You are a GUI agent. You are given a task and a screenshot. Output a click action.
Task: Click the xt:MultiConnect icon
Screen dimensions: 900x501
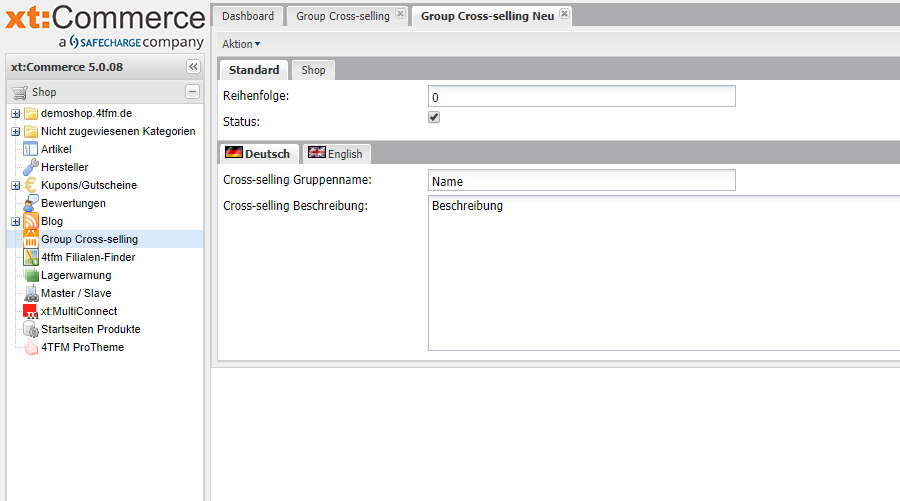[x=30, y=311]
